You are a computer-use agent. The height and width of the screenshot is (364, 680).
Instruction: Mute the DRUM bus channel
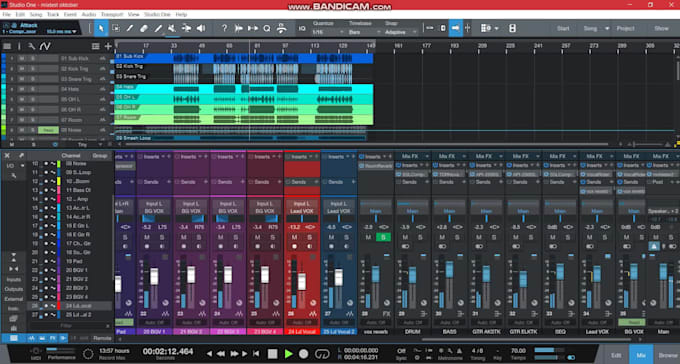(405, 237)
